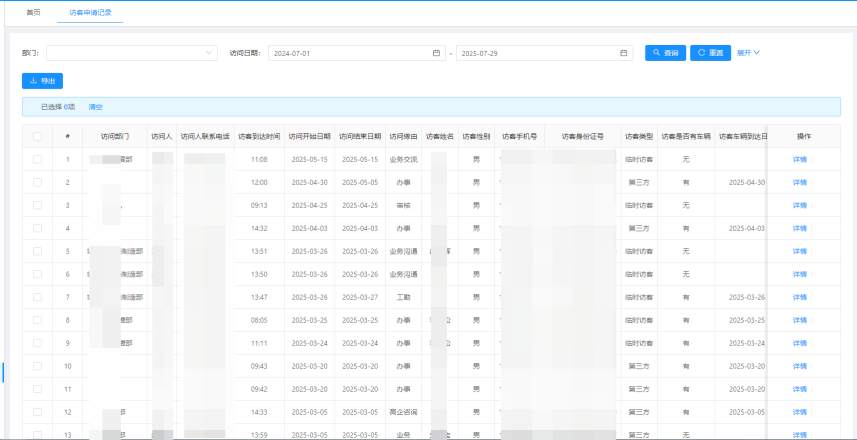Check the checkbox for row 3
857x440 pixels.
37,205
